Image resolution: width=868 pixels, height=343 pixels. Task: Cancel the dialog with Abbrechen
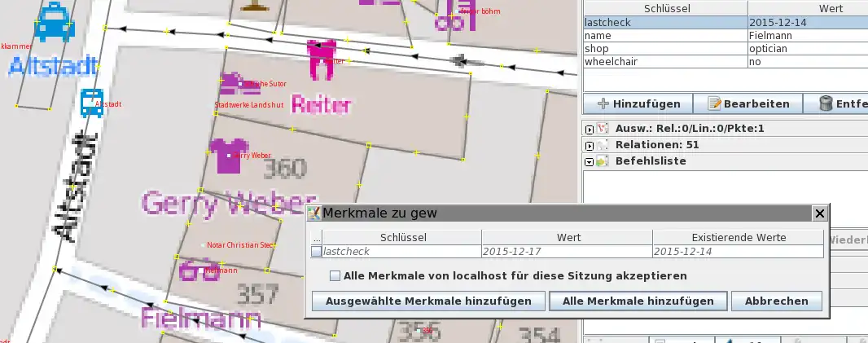776,301
